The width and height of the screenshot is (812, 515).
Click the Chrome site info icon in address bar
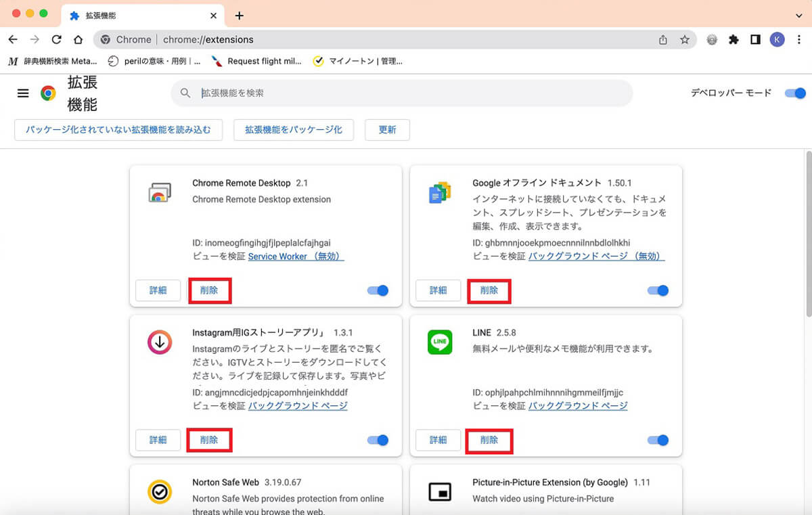click(105, 40)
